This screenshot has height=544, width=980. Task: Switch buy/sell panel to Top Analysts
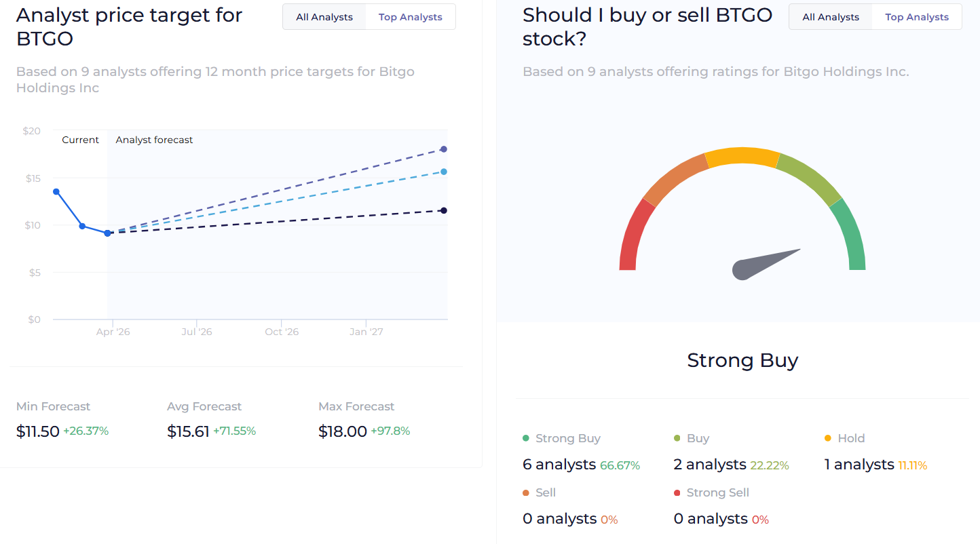click(916, 17)
